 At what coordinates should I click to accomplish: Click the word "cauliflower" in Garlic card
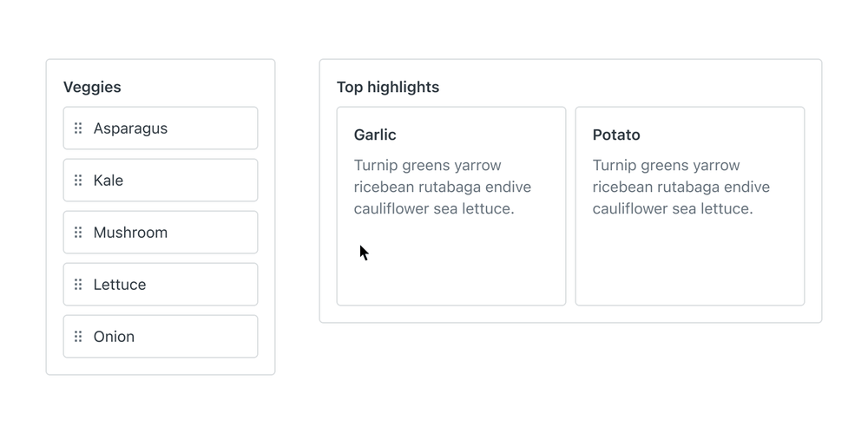click(393, 208)
